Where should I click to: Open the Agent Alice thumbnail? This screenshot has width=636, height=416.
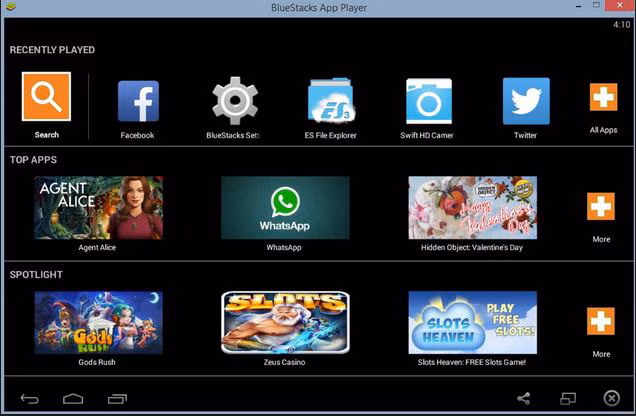coord(99,208)
